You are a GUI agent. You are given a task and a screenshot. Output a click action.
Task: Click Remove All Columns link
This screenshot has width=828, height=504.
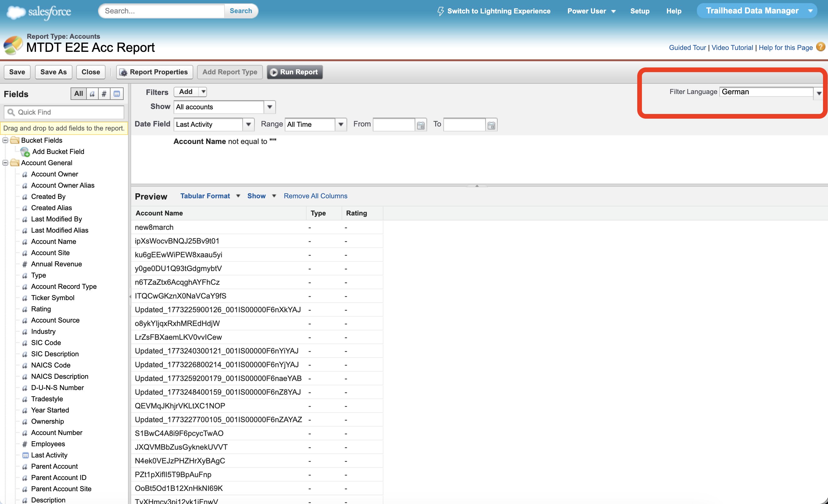tap(316, 196)
